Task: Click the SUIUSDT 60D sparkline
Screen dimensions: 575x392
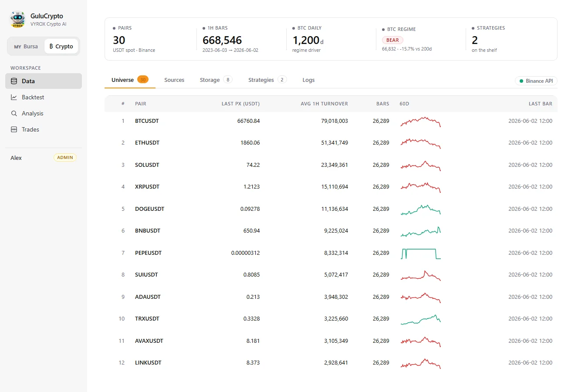Action: [421, 275]
